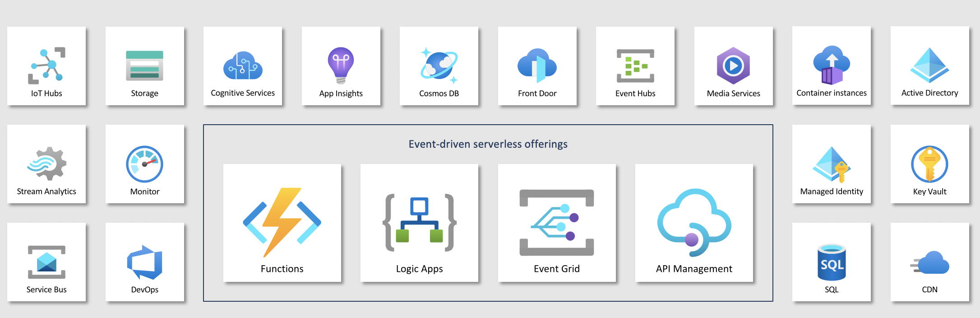The height and width of the screenshot is (318, 980).
Task: Click the 'Managed Identity' label text
Action: pos(832,192)
